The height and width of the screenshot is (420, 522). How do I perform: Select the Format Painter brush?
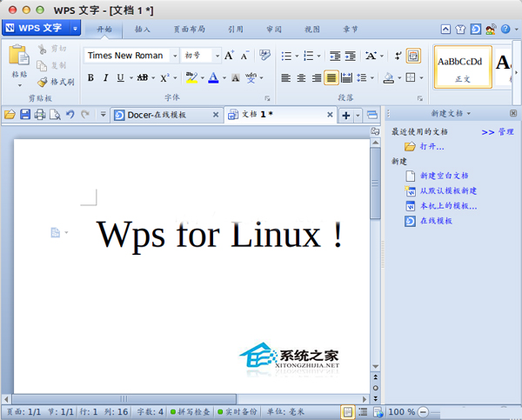click(43, 82)
